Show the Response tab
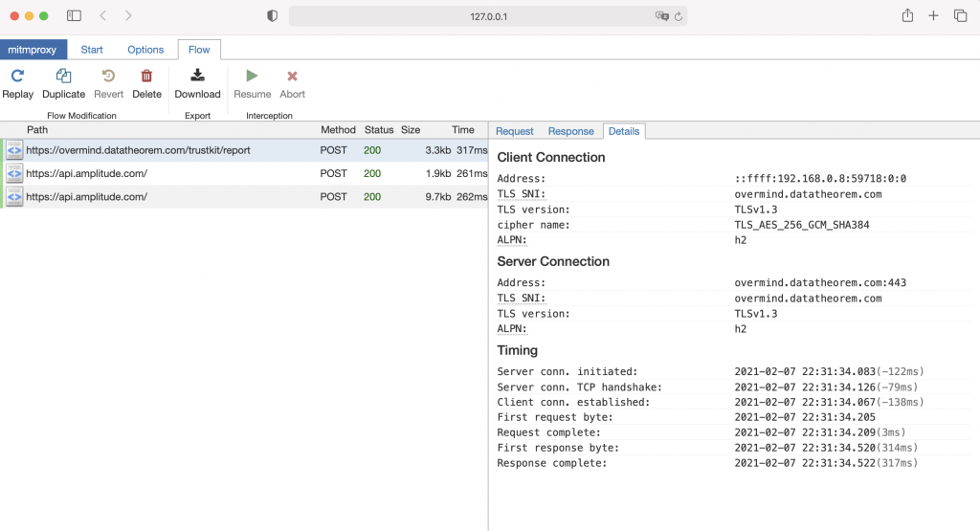Screen dimensions: 980x531 tap(570, 131)
